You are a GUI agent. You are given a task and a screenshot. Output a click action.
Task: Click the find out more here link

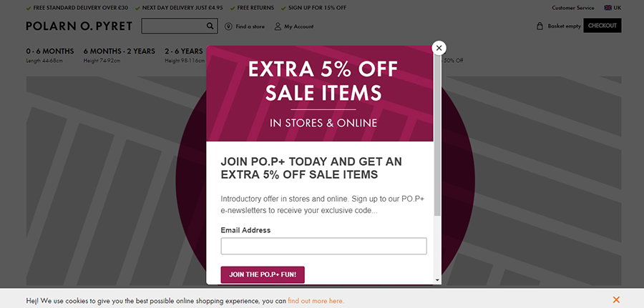[316, 301]
